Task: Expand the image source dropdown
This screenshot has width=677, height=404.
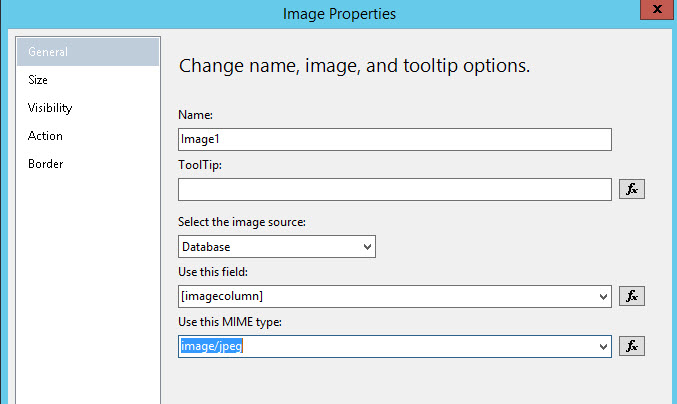Action: 367,246
